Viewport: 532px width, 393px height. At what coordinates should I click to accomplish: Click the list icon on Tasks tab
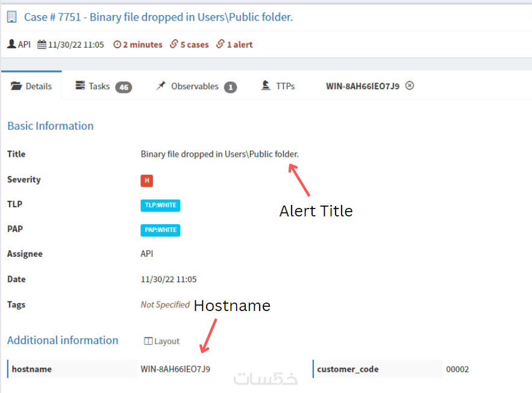pyautogui.click(x=80, y=85)
